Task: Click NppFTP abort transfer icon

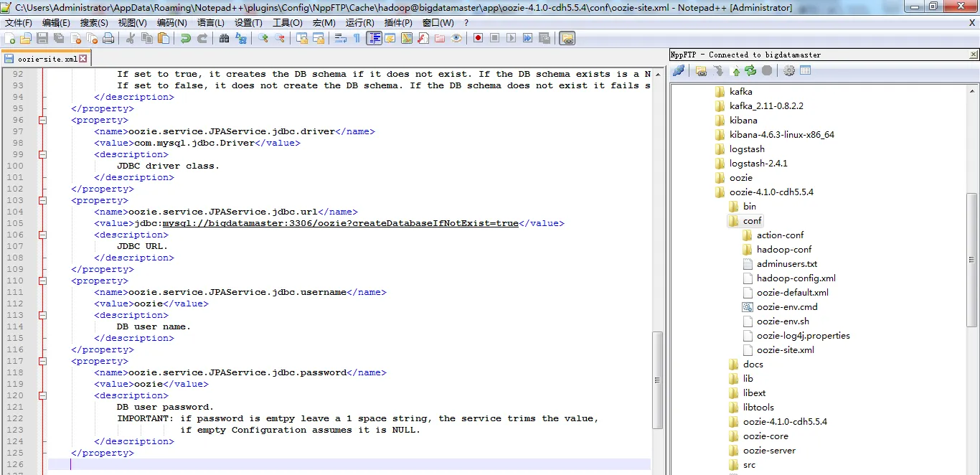Action: click(767, 70)
